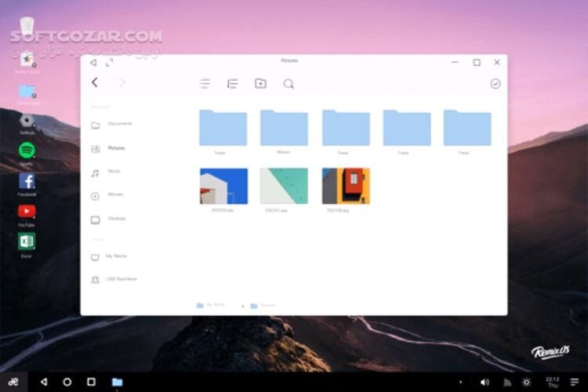Select Pictures in the sidebar
This screenshot has height=392, width=588.
[x=108, y=148]
